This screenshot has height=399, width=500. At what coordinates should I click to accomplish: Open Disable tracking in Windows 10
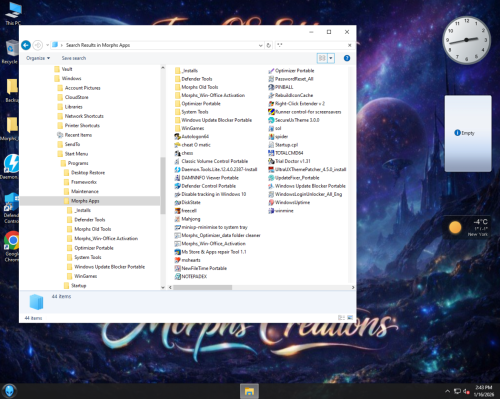(x=210, y=194)
